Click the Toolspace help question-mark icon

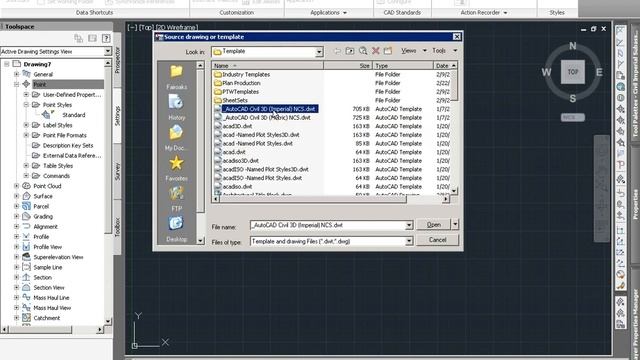[x=106, y=38]
